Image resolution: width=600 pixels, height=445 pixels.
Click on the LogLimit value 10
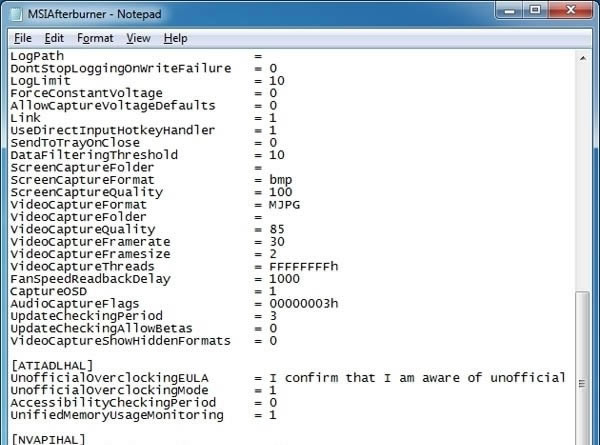(277, 81)
